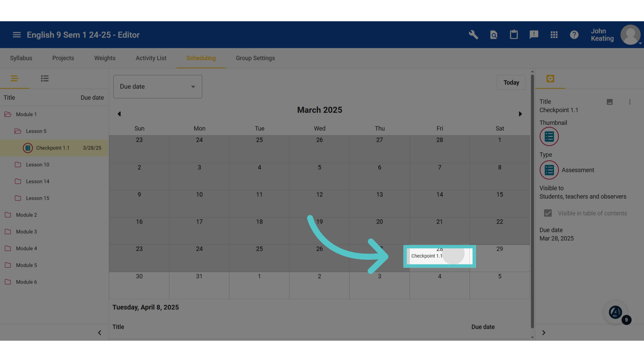The height and width of the screenshot is (362, 644).
Task: Open the Group Settings tab
Action: (255, 58)
